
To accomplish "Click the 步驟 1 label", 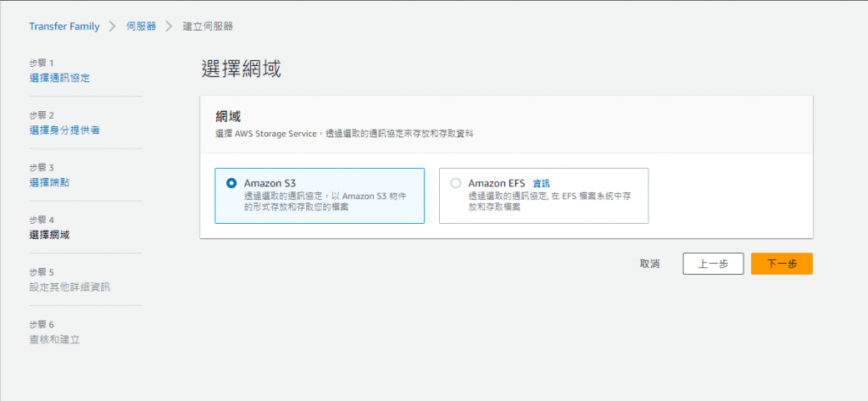I will pyautogui.click(x=42, y=63).
